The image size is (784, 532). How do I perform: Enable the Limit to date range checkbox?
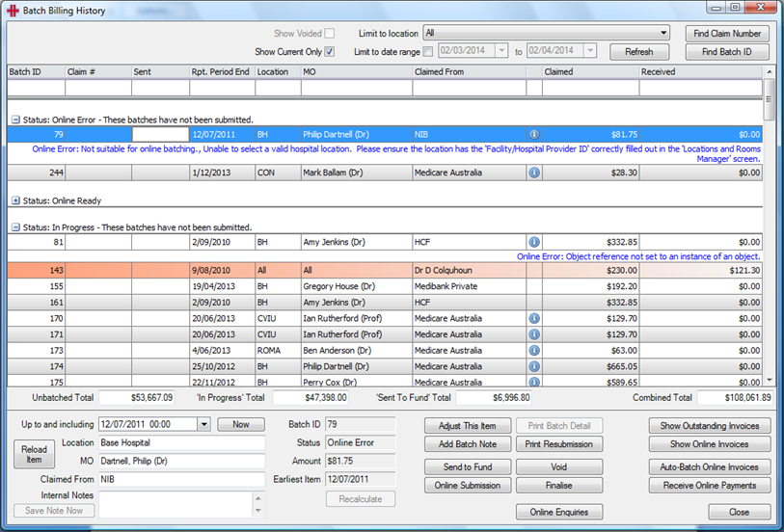tap(427, 52)
